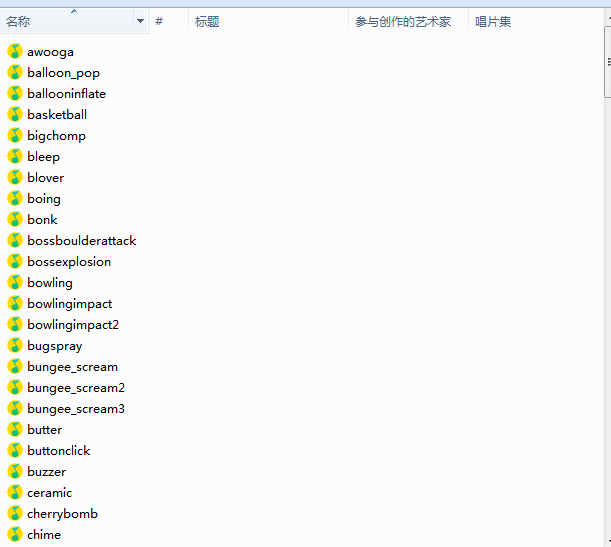Select the bossboulderattack file icon
This screenshot has width=611, height=547.
pyautogui.click(x=15, y=241)
